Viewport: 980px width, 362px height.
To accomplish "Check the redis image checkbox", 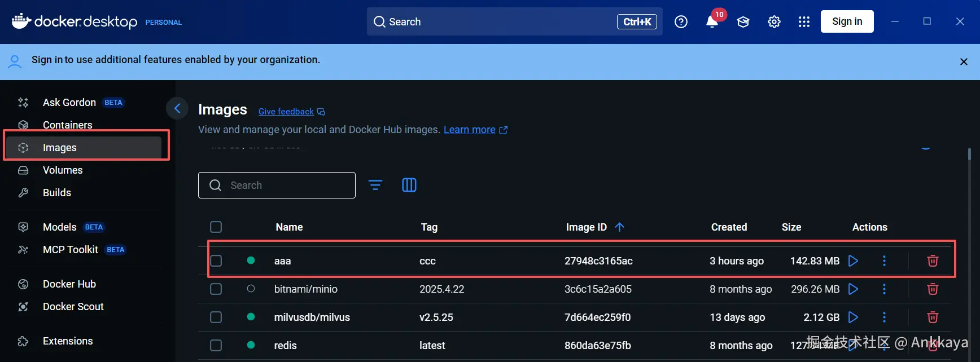I will point(216,346).
